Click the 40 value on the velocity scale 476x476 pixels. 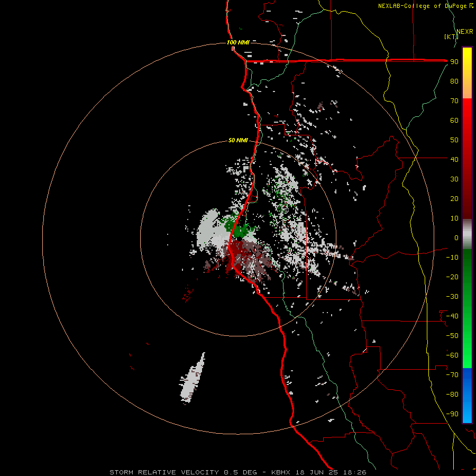click(x=454, y=159)
